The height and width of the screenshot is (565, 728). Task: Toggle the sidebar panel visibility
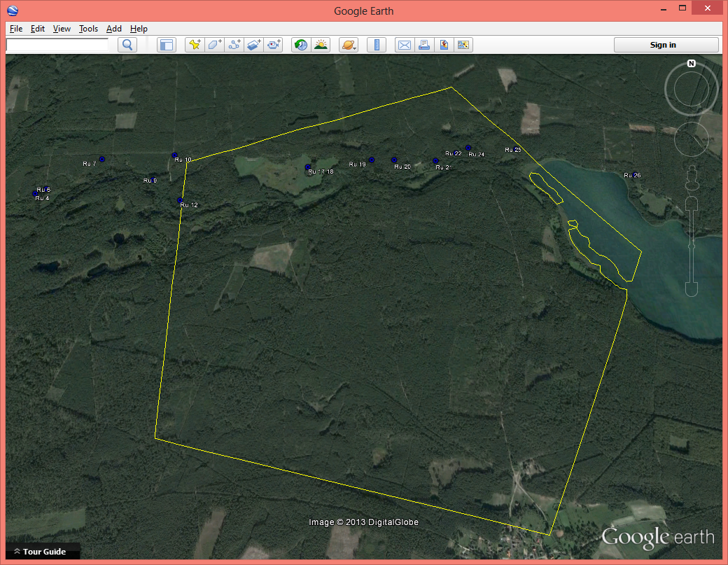[x=166, y=45]
